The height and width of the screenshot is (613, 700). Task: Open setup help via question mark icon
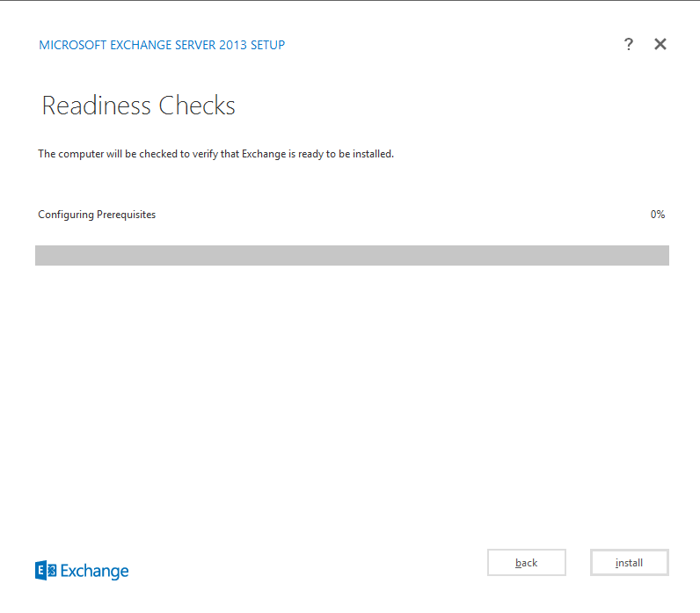(x=628, y=44)
